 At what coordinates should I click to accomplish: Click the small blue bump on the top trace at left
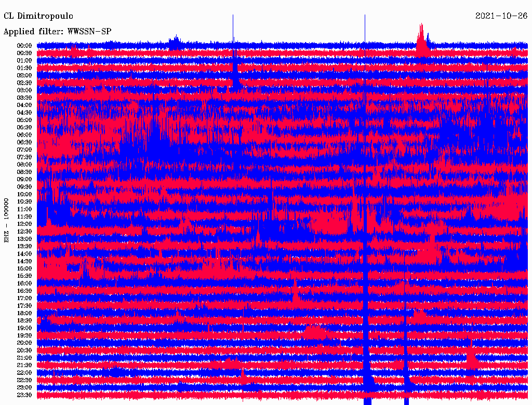click(176, 40)
